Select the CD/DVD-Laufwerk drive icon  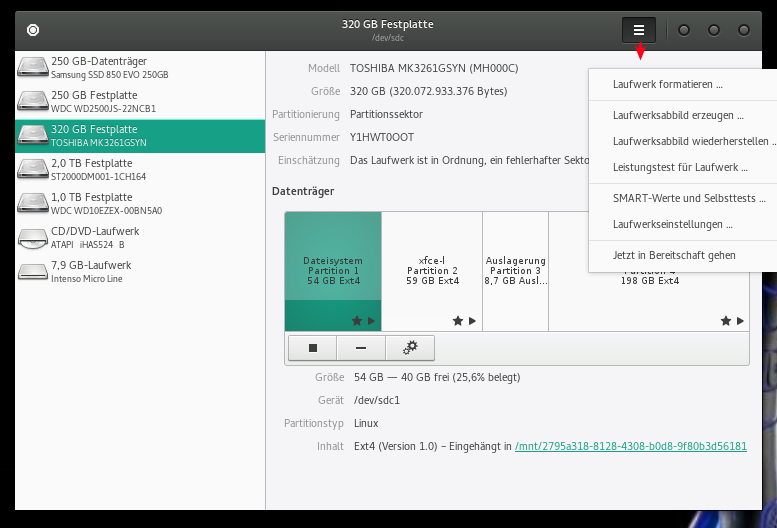tap(33, 237)
